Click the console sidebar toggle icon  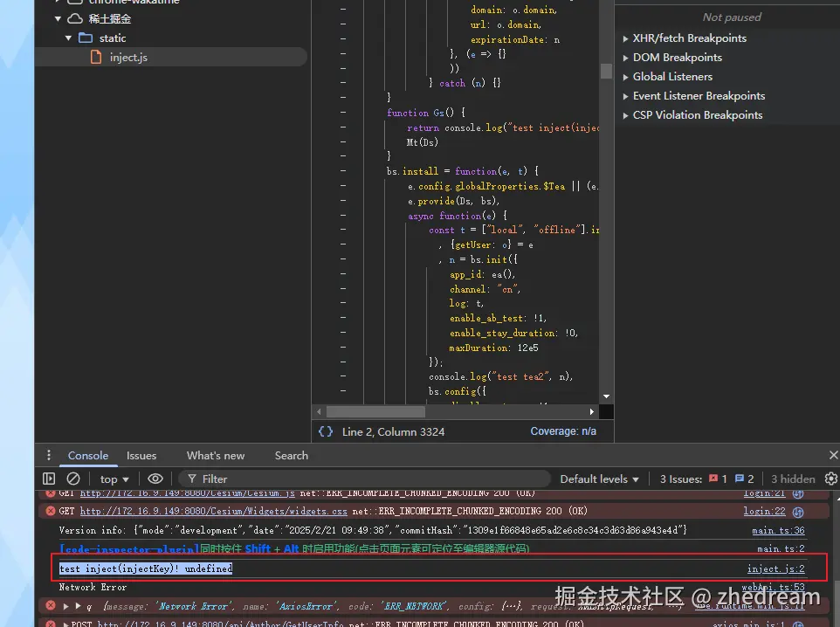(x=49, y=479)
